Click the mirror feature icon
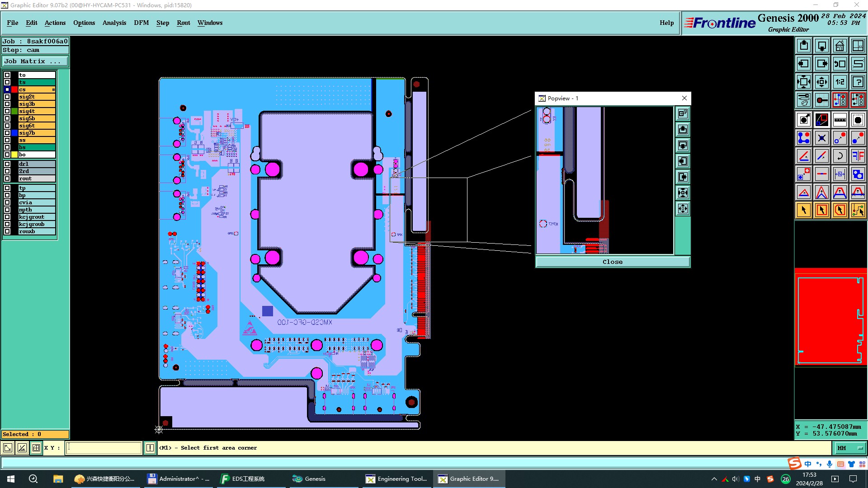Screen dimensions: 868x488 (858, 156)
